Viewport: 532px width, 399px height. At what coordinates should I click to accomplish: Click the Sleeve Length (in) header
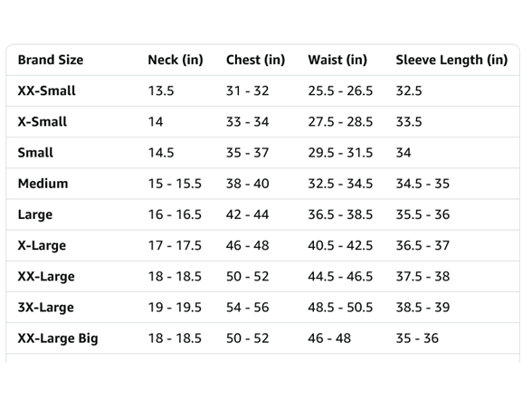451,60
